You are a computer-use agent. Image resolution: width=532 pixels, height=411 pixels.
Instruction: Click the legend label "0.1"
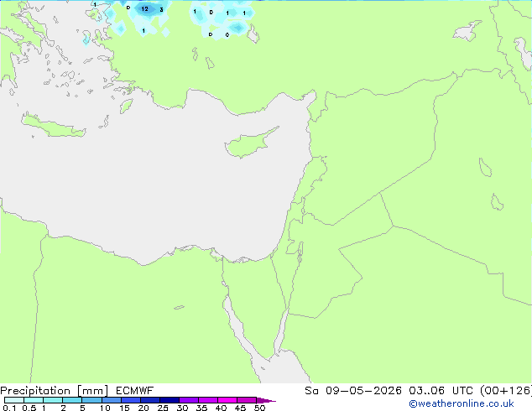point(9,408)
